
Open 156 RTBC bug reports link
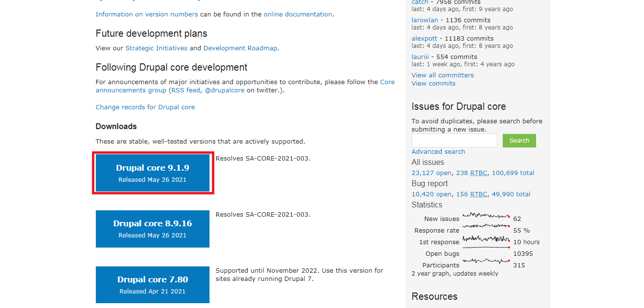[x=472, y=194]
